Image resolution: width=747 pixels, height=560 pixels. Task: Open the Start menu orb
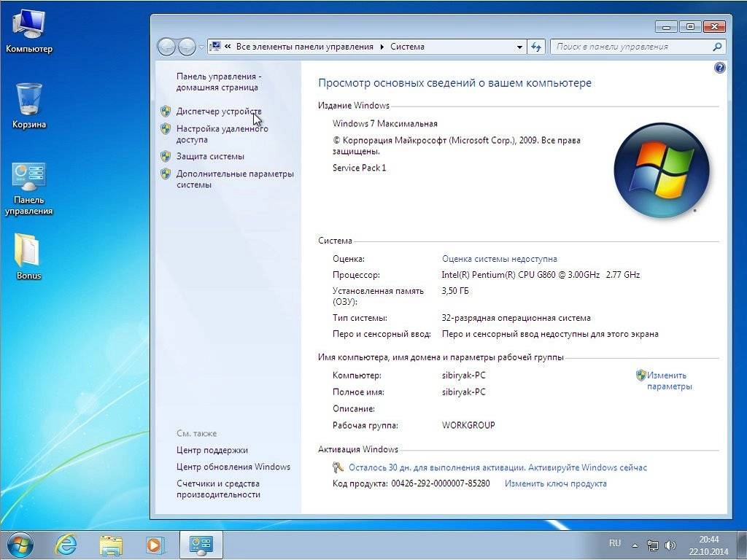click(20, 545)
